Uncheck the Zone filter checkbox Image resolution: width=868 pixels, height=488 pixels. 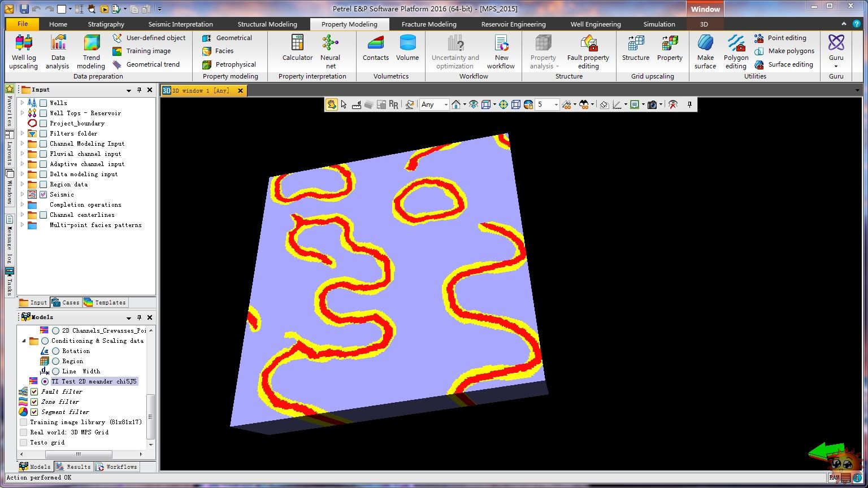coord(34,402)
